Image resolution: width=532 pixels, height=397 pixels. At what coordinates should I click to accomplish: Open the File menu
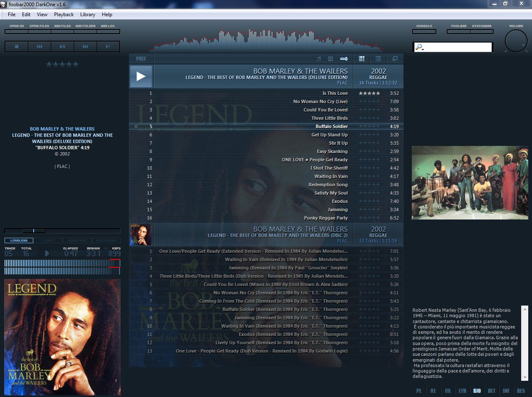pos(12,14)
